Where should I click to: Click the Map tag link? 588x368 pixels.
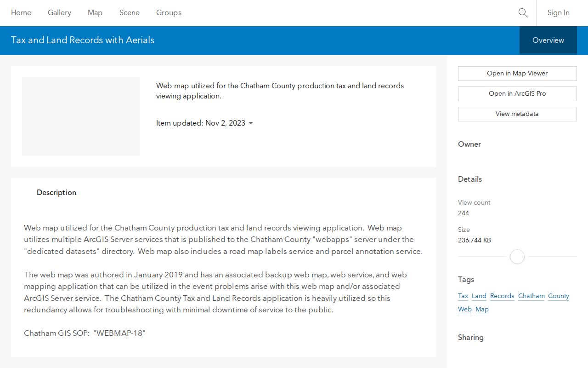(482, 310)
